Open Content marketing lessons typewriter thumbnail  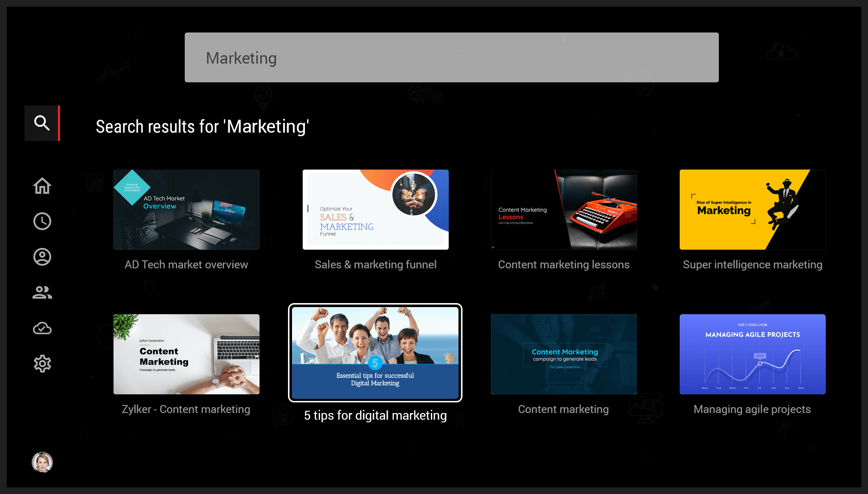[564, 209]
